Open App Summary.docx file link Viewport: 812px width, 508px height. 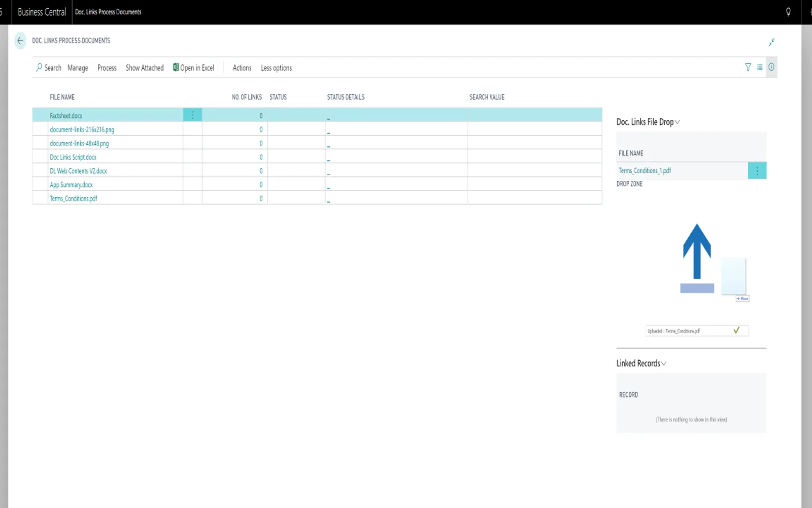71,185
